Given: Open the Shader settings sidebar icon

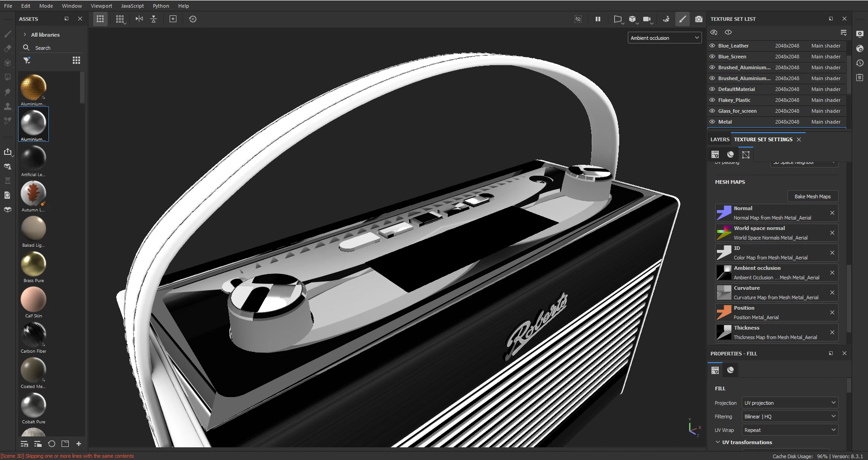Looking at the screenshot, I should pos(860,48).
